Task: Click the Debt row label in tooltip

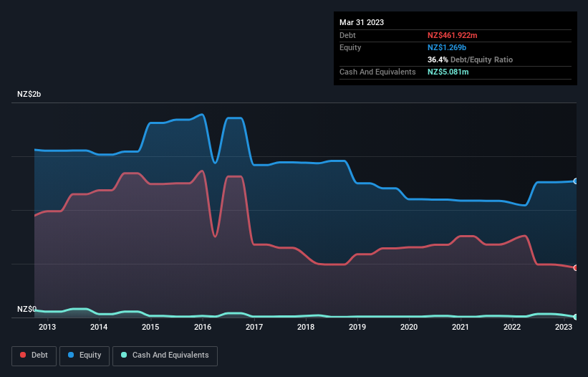Action: 347,35
